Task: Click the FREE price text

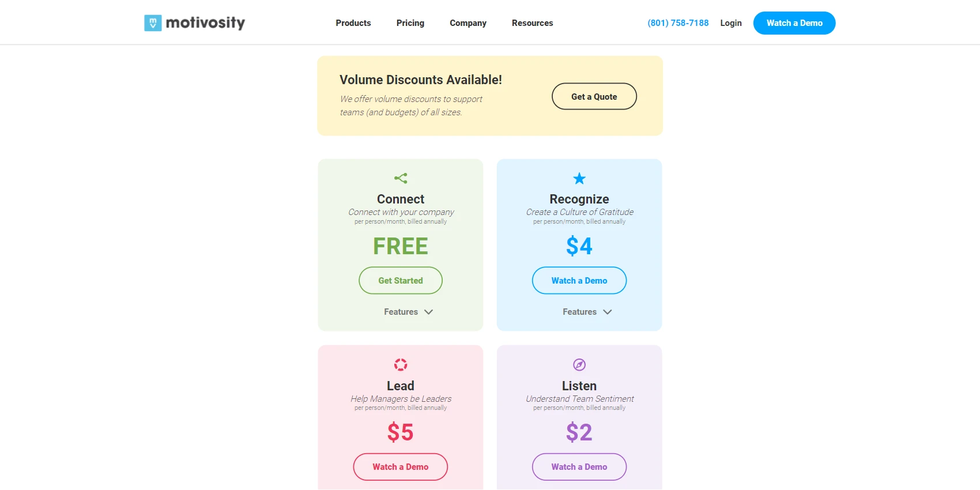Action: tap(401, 246)
